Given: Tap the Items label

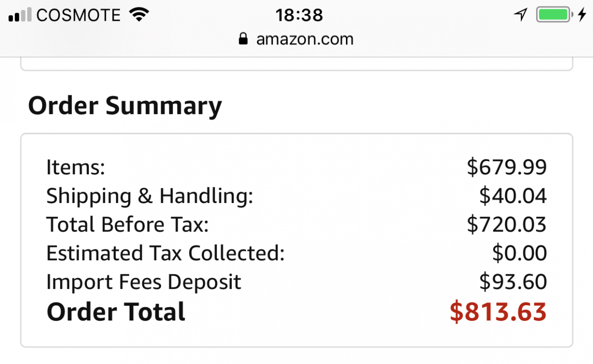Looking at the screenshot, I should click(x=76, y=167).
